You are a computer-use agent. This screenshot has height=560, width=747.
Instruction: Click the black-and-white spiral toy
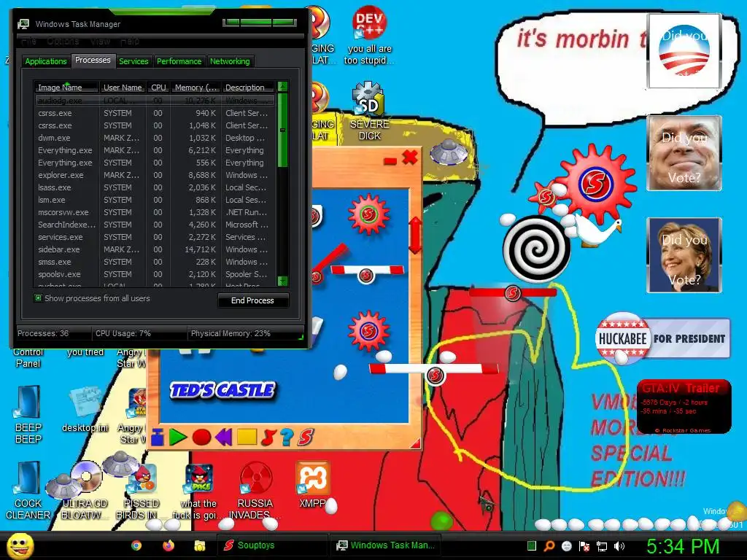[x=536, y=248]
